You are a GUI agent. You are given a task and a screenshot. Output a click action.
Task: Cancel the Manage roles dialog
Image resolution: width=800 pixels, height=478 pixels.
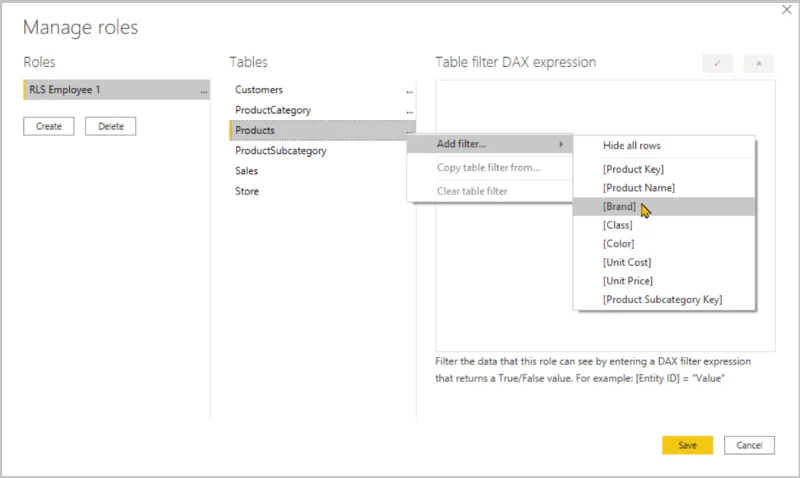coord(749,445)
